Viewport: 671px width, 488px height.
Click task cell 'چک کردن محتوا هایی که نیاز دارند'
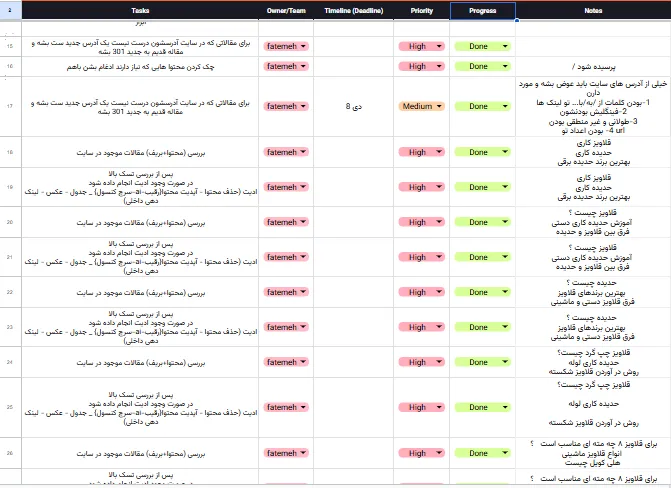pyautogui.click(x=140, y=67)
